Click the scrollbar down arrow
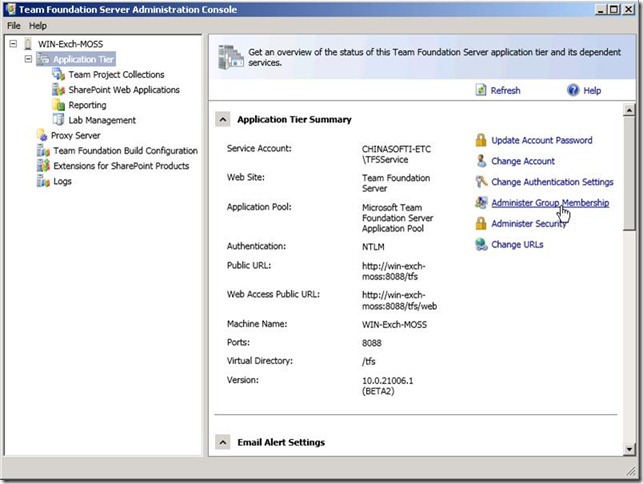643x484 pixels. coord(629,449)
